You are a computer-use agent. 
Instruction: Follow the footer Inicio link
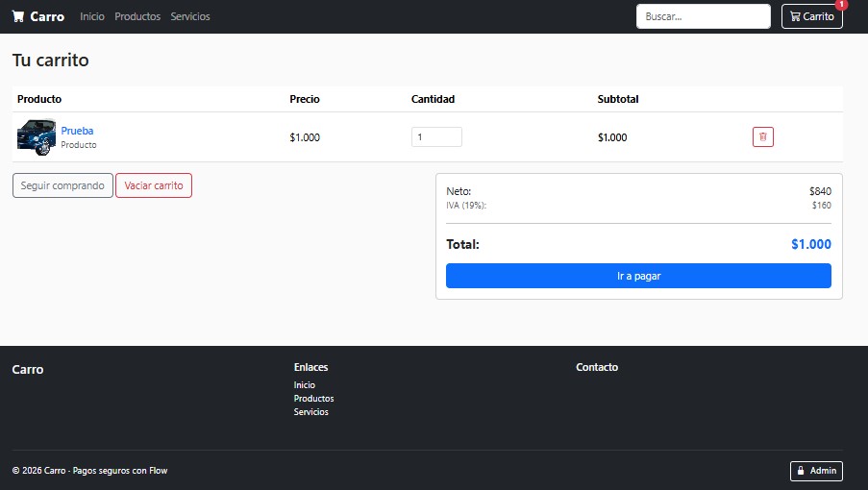[305, 385]
